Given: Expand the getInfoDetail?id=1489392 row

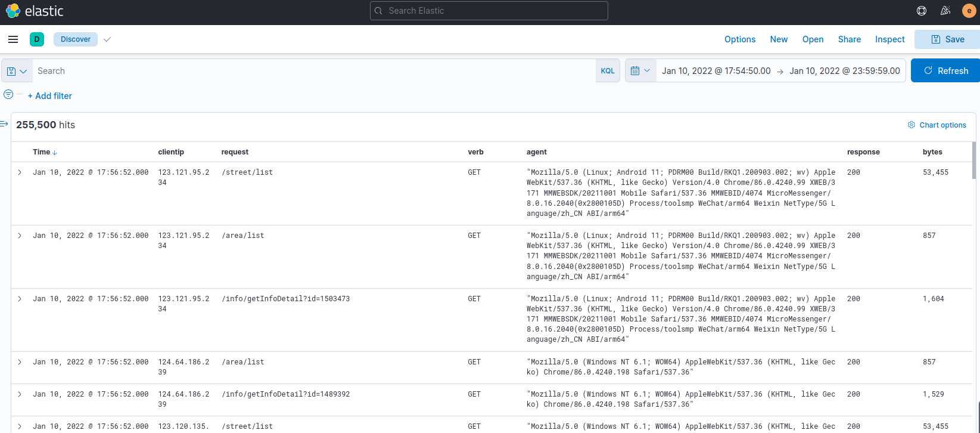Looking at the screenshot, I should pos(20,394).
